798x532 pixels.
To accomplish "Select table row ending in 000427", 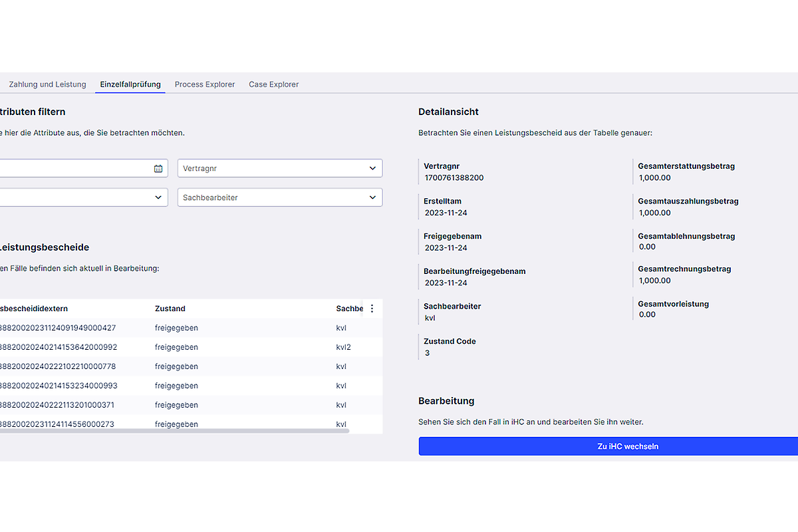I will 59,328.
